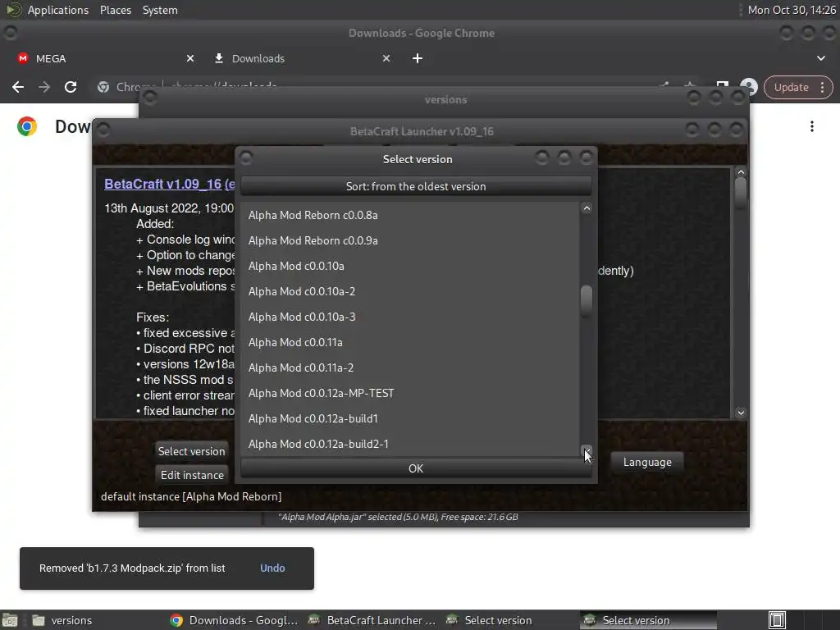Click the Downloads tab download icon
This screenshot has height=630, width=840.
218,58
